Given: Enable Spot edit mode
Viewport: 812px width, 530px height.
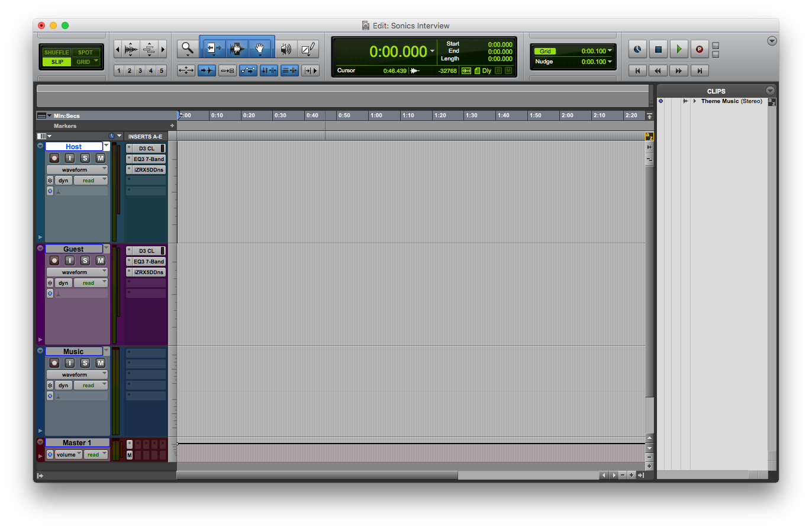Looking at the screenshot, I should [x=86, y=53].
